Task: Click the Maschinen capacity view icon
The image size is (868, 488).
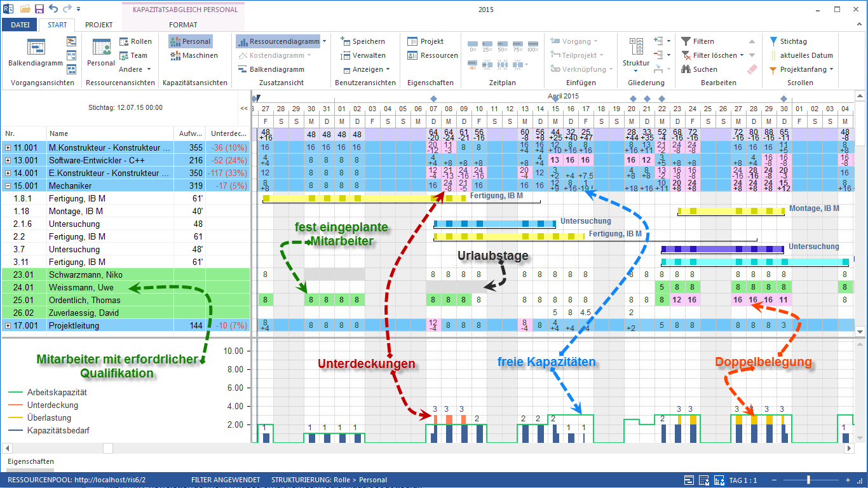Action: (x=175, y=55)
